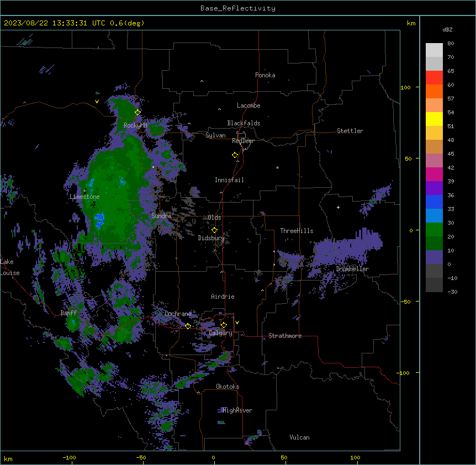Select the Vulcan label
The image size is (476, 465).
tap(299, 437)
